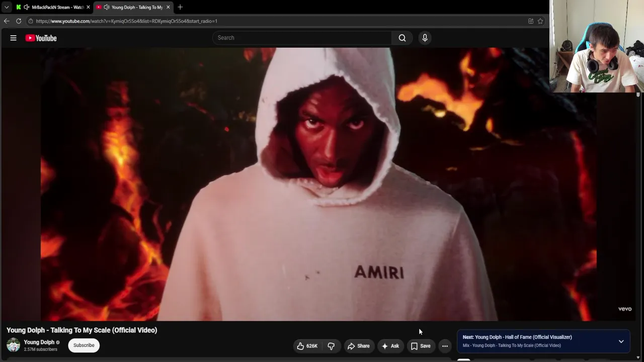Reload the page in the browser
Image resolution: width=644 pixels, height=362 pixels.
click(x=19, y=21)
